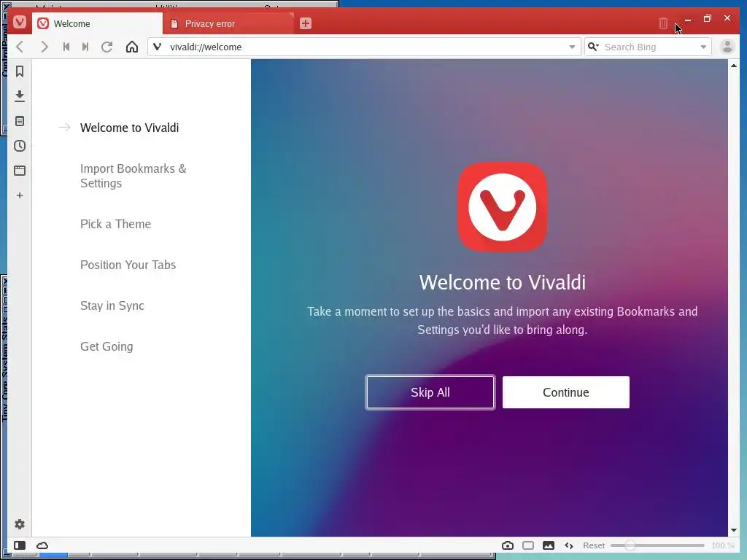Select Position Your Tabs step

tap(128, 265)
